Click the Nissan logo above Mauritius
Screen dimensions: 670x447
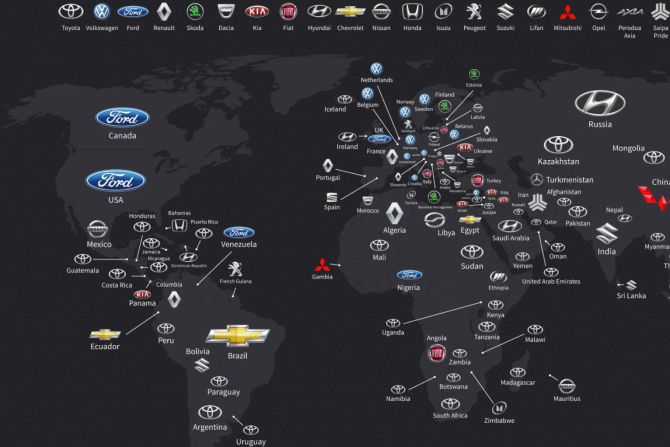click(x=567, y=386)
